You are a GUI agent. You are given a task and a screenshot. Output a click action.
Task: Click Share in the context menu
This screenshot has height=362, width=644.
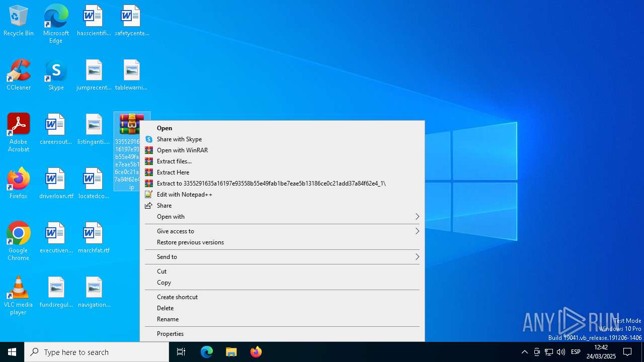[x=282, y=206]
